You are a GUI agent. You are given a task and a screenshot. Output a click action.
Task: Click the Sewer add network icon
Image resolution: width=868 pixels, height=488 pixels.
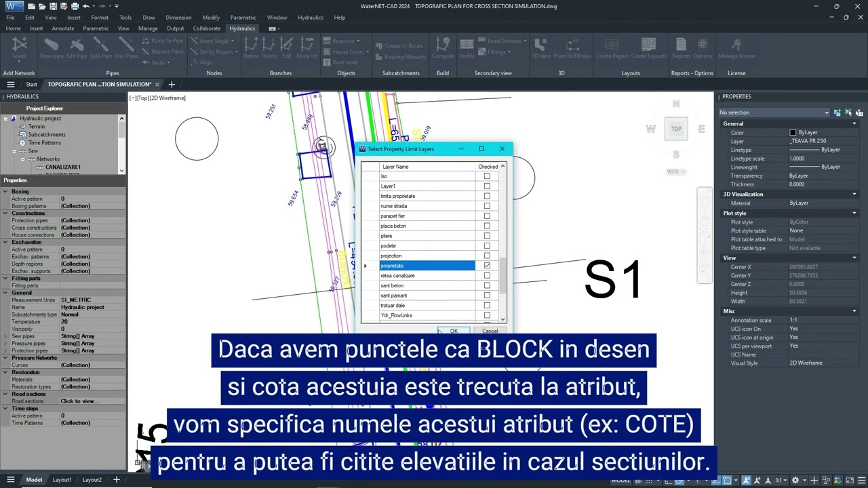coord(19,47)
